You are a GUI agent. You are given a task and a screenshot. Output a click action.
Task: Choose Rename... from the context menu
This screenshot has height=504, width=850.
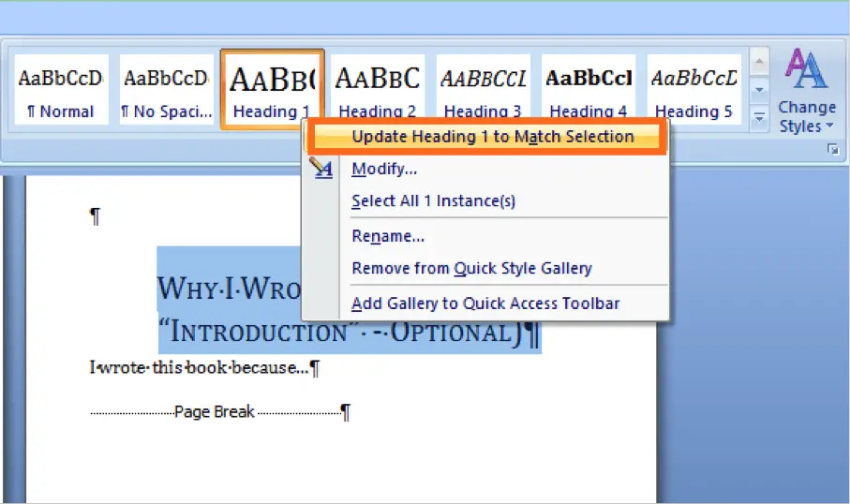click(388, 236)
